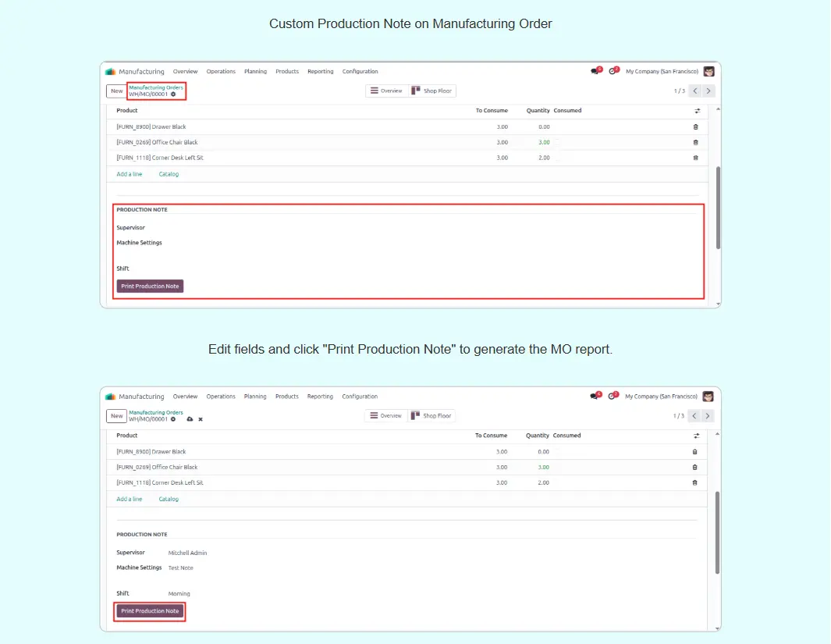Delete Corner Desk Left Sit line, bottom screenshot
831x644 pixels.
pos(694,482)
